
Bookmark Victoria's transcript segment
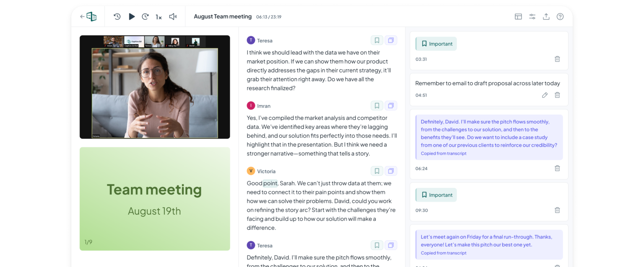point(377,171)
